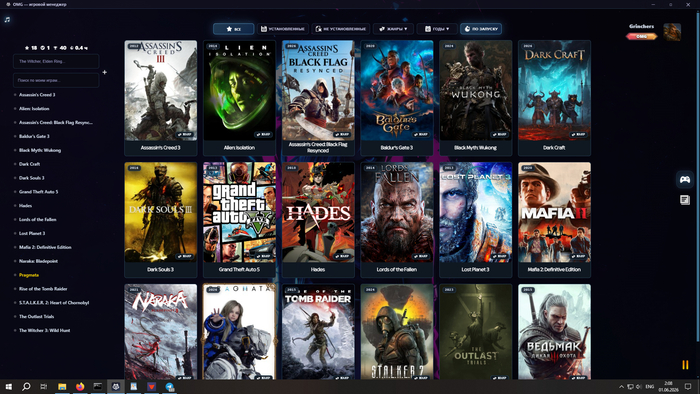Open the Rise of the Tomb Raider cover
This screenshot has width=700, height=394.
[x=318, y=332]
